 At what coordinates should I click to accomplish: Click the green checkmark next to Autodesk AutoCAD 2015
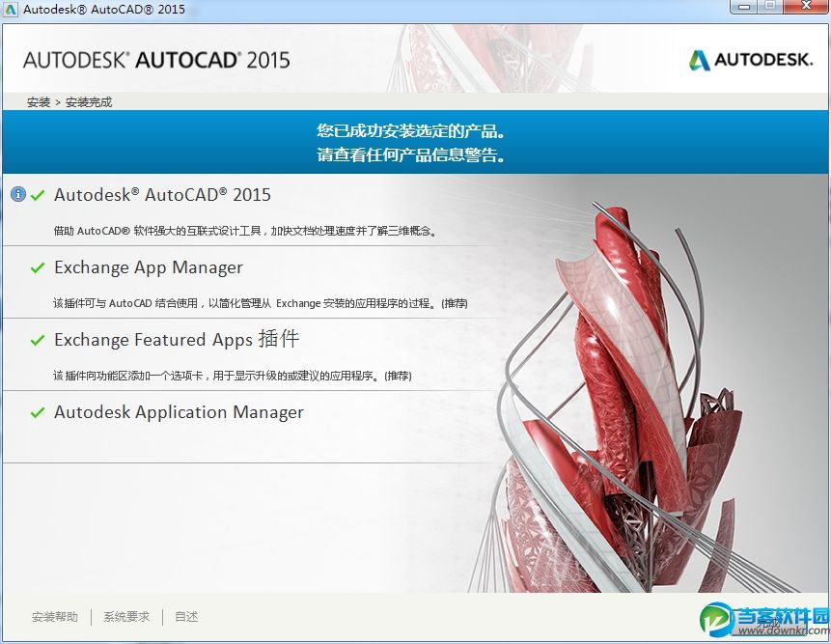point(38,195)
